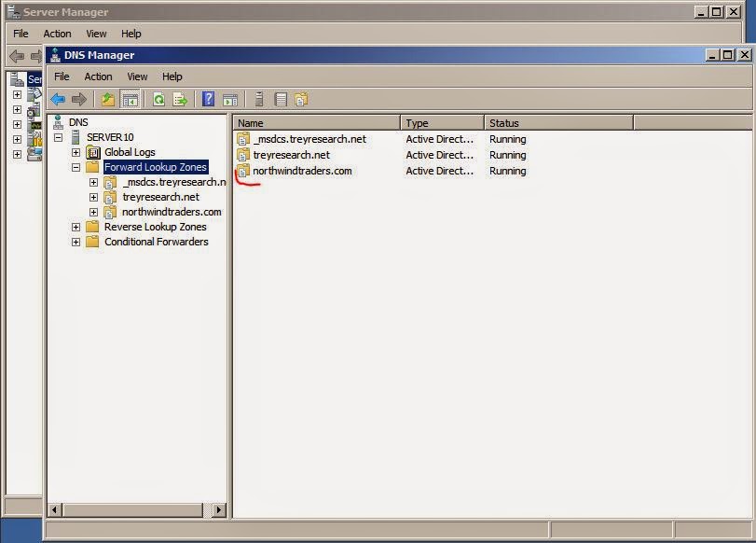Click the blue Back arrow in DNS Manager toolbar
The height and width of the screenshot is (543, 756).
coord(58,100)
